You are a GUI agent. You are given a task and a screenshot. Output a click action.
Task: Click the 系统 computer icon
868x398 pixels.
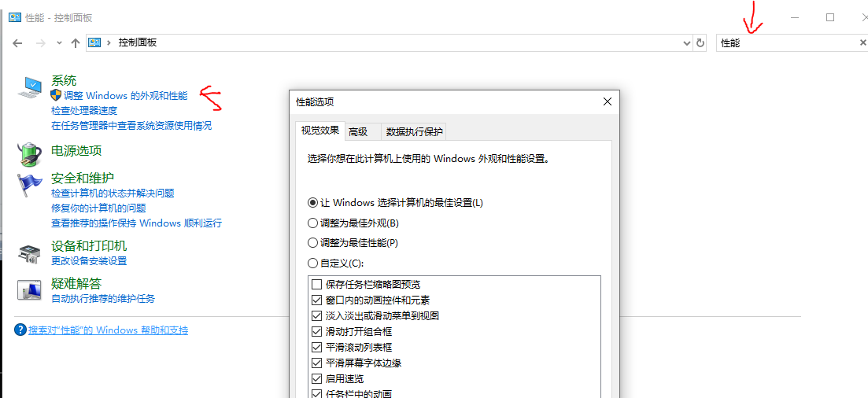(x=30, y=89)
